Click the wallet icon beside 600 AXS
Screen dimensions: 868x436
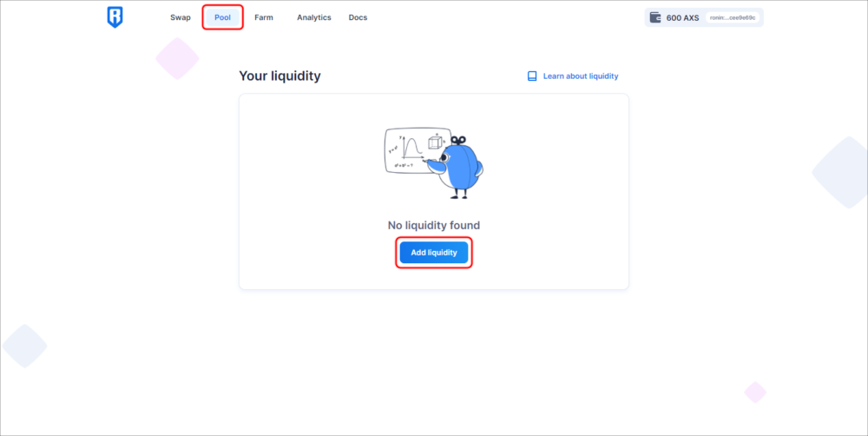point(654,17)
